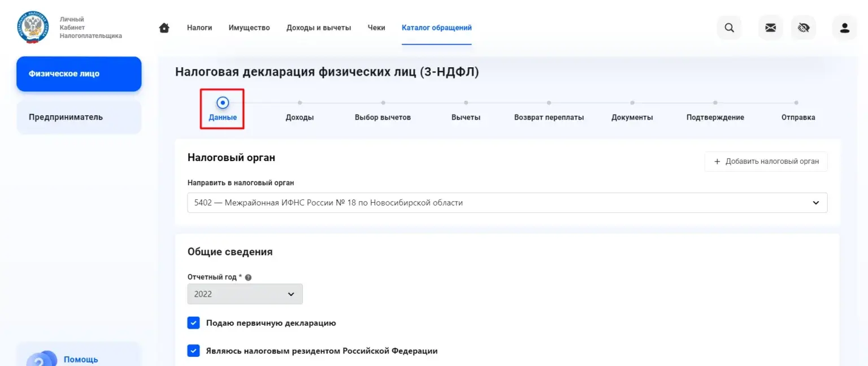The height and width of the screenshot is (366, 868).
Task: Select Физическое лицо sidebar button
Action: (x=79, y=74)
